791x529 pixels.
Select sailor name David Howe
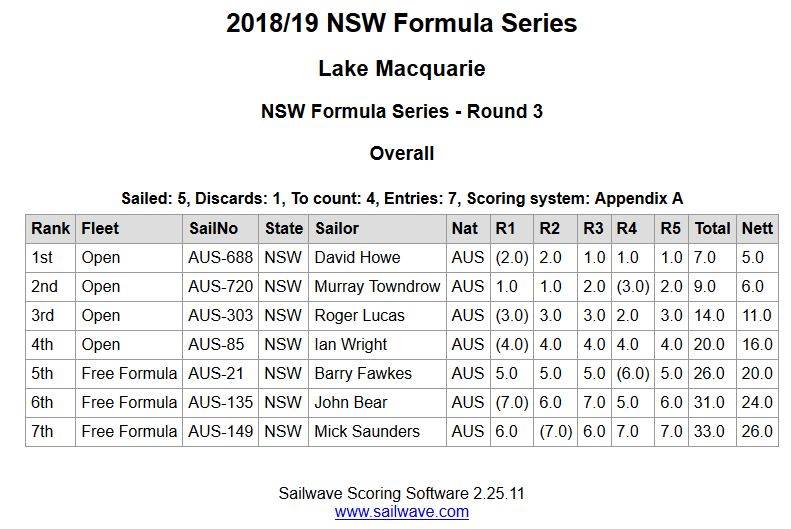click(357, 257)
